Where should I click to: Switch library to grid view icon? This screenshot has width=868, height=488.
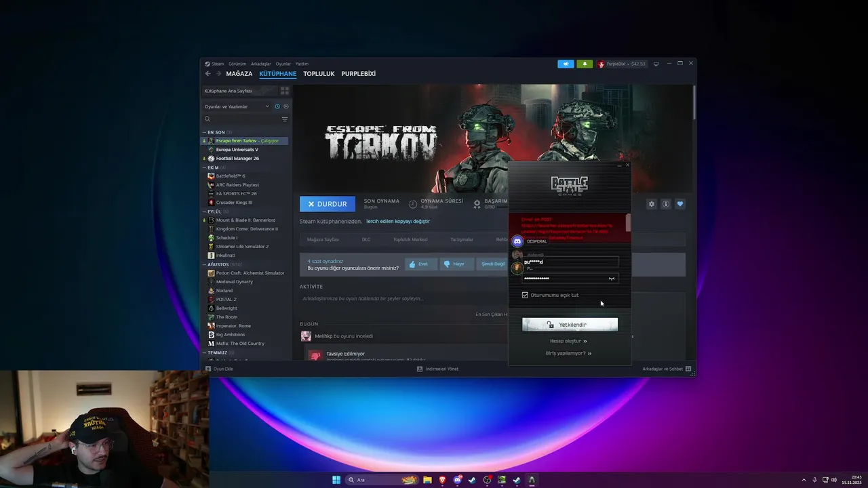pos(285,90)
